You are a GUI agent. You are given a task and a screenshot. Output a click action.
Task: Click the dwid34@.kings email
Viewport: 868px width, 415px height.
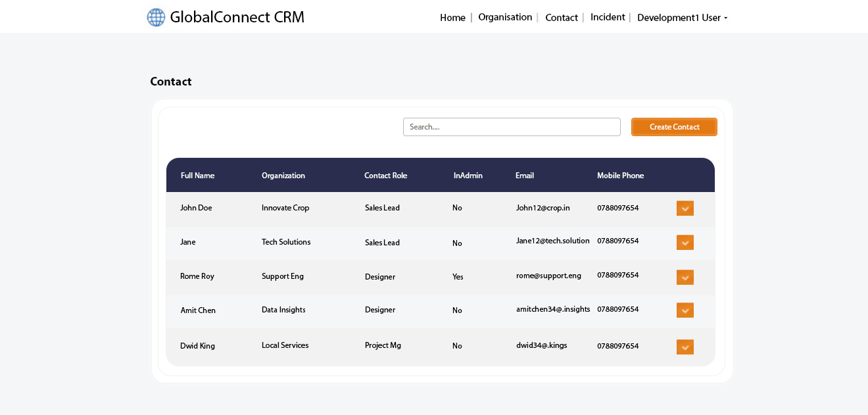(542, 345)
